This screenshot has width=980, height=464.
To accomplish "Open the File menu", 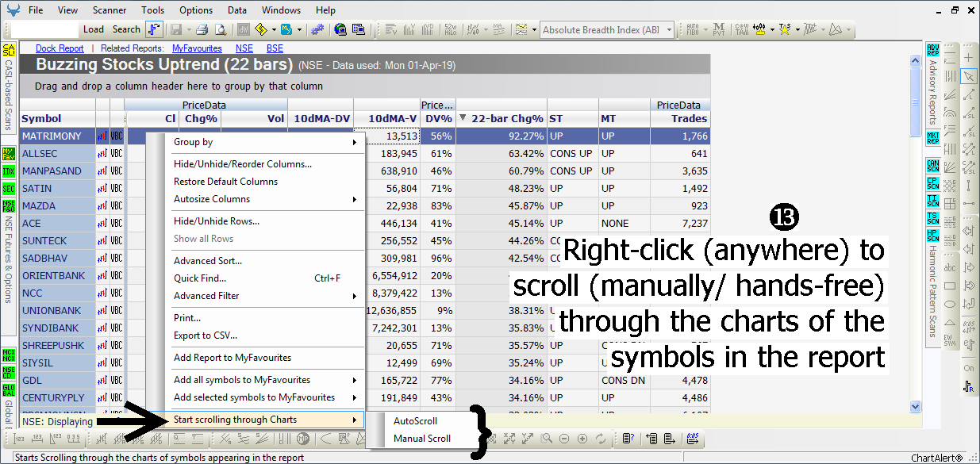I will pyautogui.click(x=36, y=10).
